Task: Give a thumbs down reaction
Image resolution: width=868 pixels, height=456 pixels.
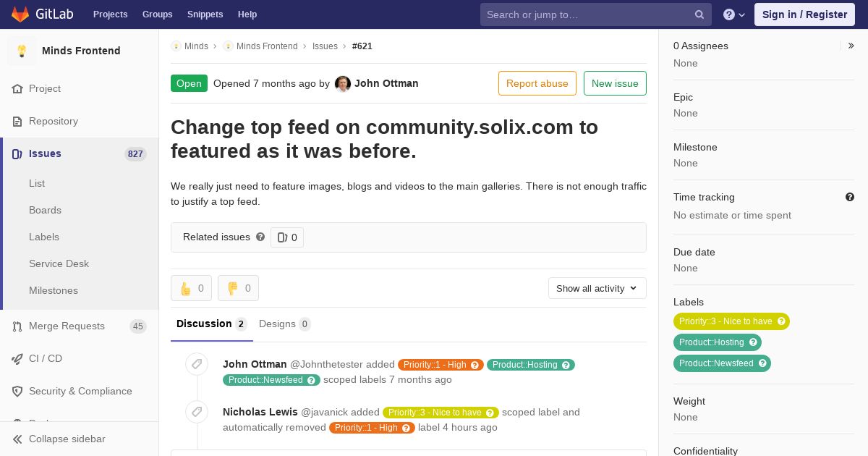Action: 238,288
